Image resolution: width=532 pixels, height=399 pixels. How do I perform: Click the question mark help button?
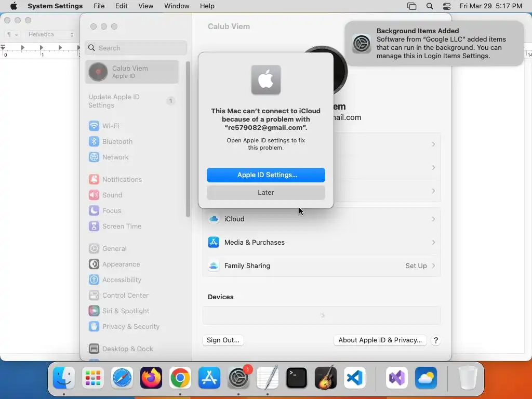436,340
